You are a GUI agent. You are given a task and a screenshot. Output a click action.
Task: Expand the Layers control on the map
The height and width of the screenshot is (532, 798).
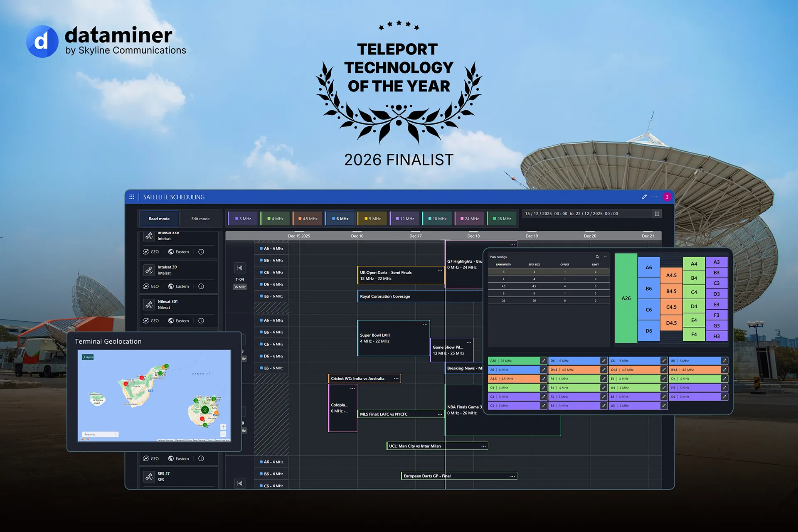coord(88,357)
